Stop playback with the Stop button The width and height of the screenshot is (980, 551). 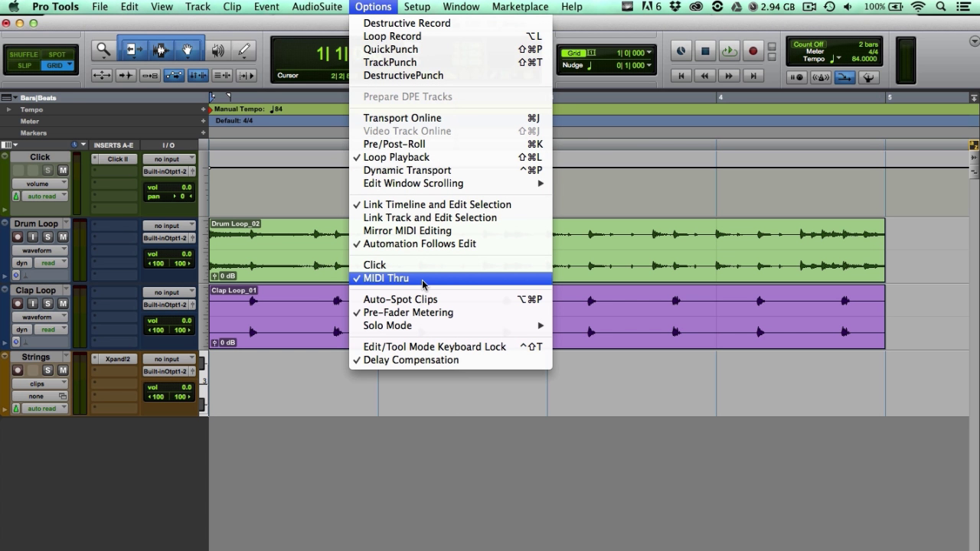(705, 51)
